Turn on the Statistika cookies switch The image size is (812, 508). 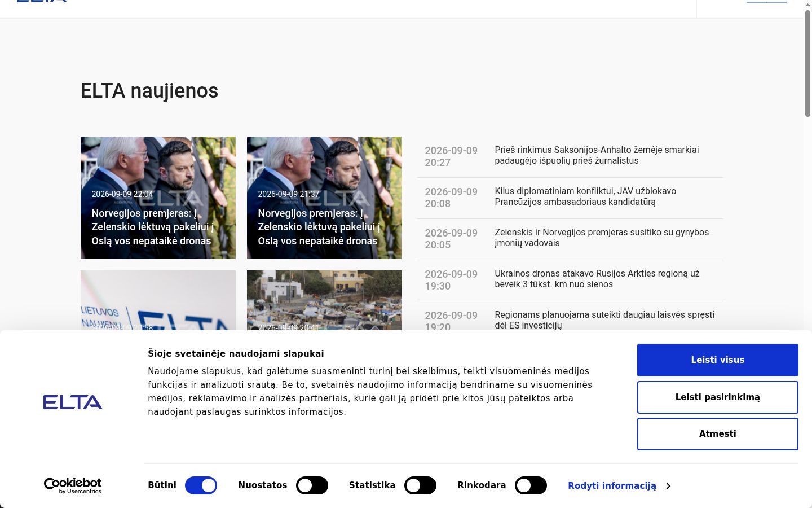[x=420, y=485]
